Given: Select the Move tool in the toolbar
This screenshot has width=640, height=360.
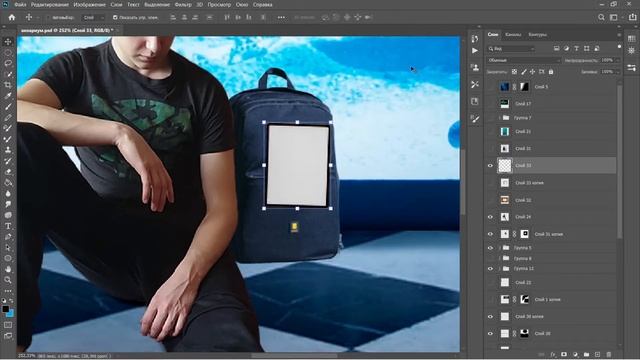Looking at the screenshot, I should coord(8,42).
